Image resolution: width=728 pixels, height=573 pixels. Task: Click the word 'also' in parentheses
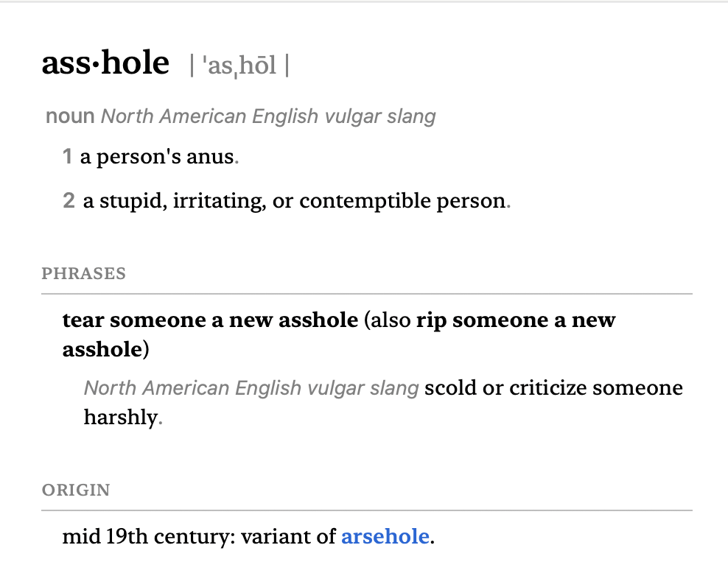[391, 320]
